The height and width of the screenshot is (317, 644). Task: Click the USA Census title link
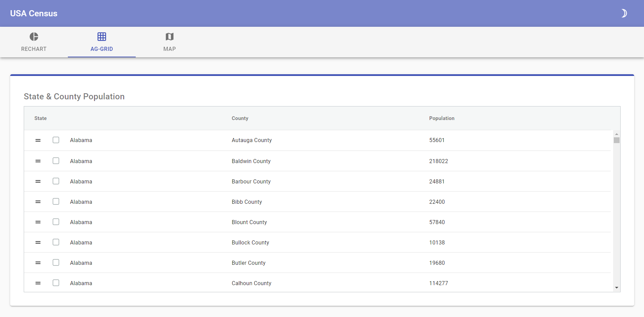tap(34, 14)
